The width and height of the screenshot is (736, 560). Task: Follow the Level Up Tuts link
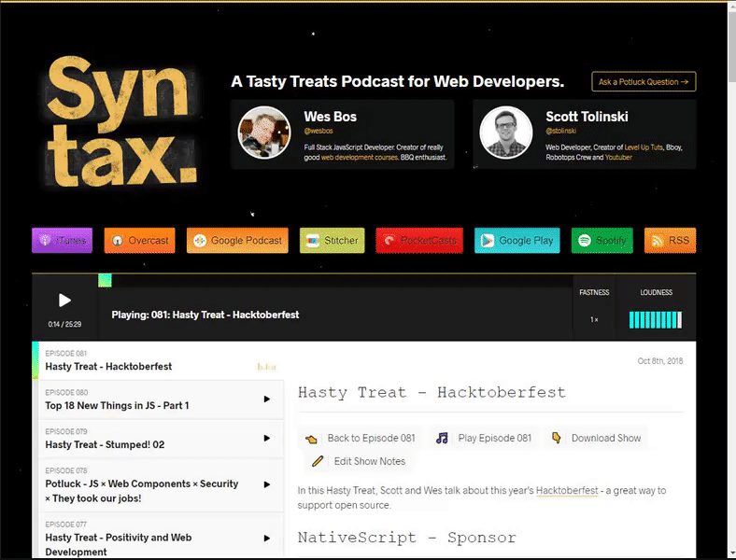point(644,147)
